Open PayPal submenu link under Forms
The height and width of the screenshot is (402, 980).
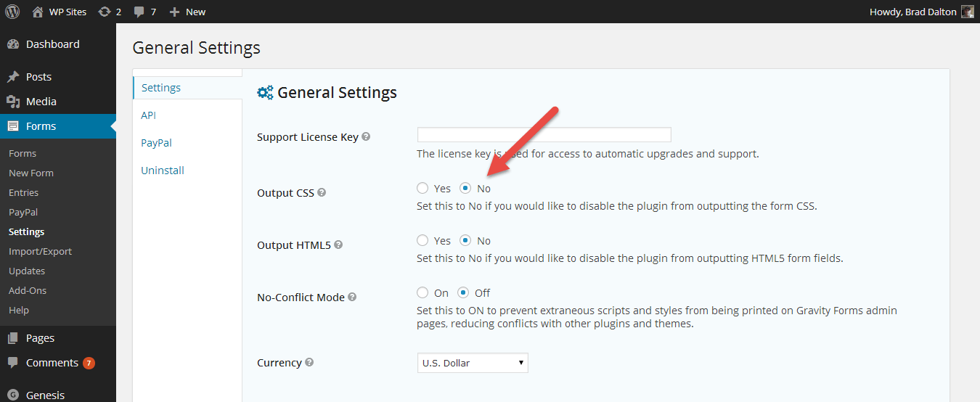23,212
